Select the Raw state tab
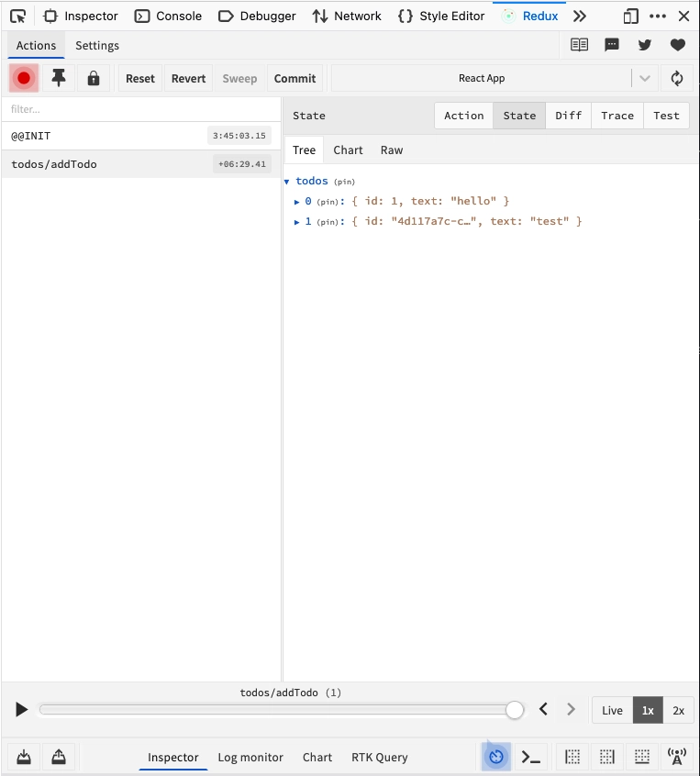700x776 pixels. (x=392, y=150)
